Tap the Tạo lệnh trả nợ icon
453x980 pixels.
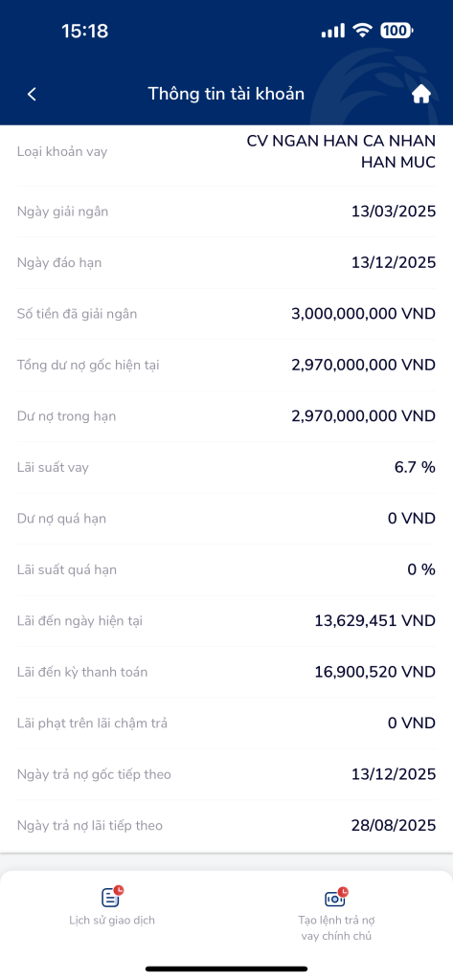point(336,897)
